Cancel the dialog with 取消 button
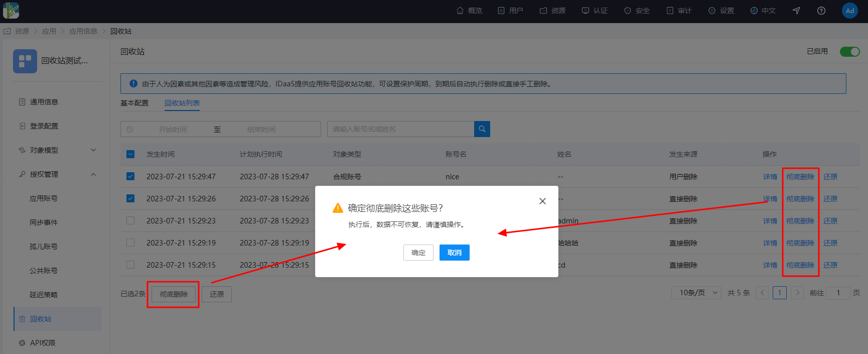This screenshot has width=868, height=354. click(455, 253)
